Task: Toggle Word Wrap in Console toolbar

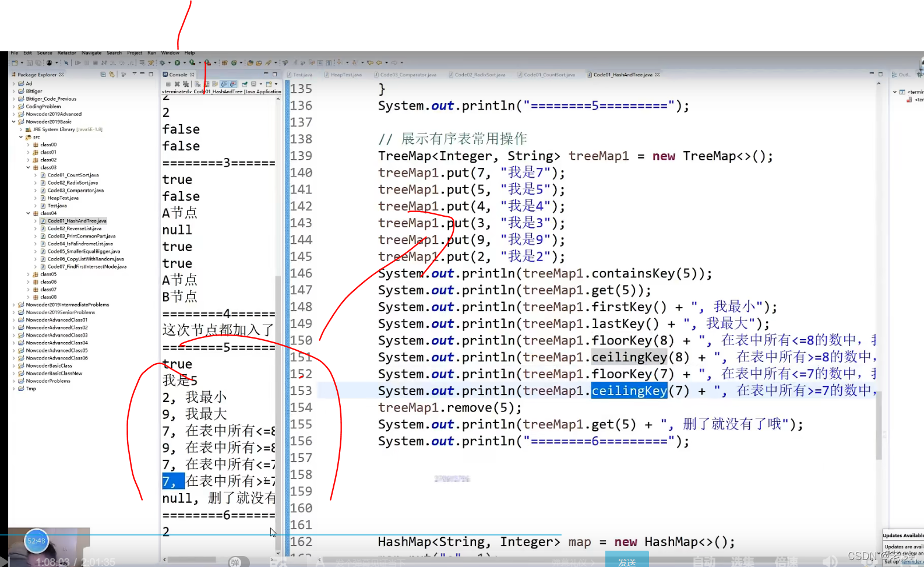Action: 215,84
